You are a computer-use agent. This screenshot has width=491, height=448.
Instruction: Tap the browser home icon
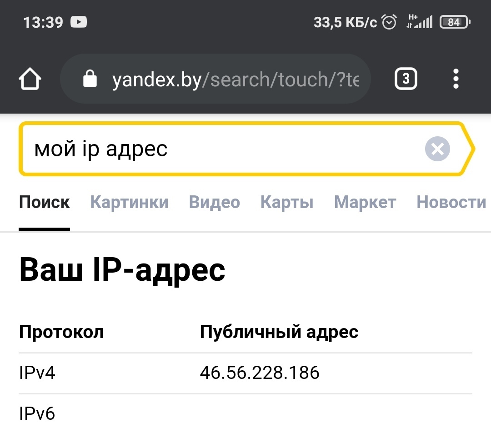[30, 80]
